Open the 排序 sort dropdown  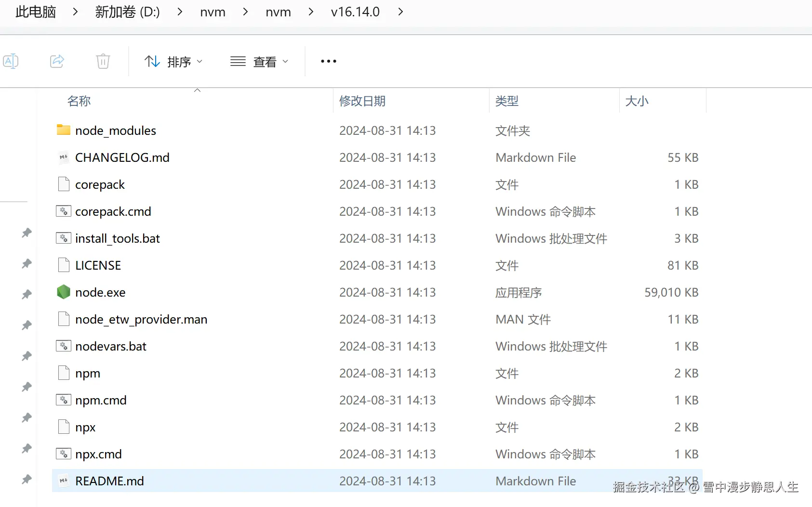tap(173, 62)
